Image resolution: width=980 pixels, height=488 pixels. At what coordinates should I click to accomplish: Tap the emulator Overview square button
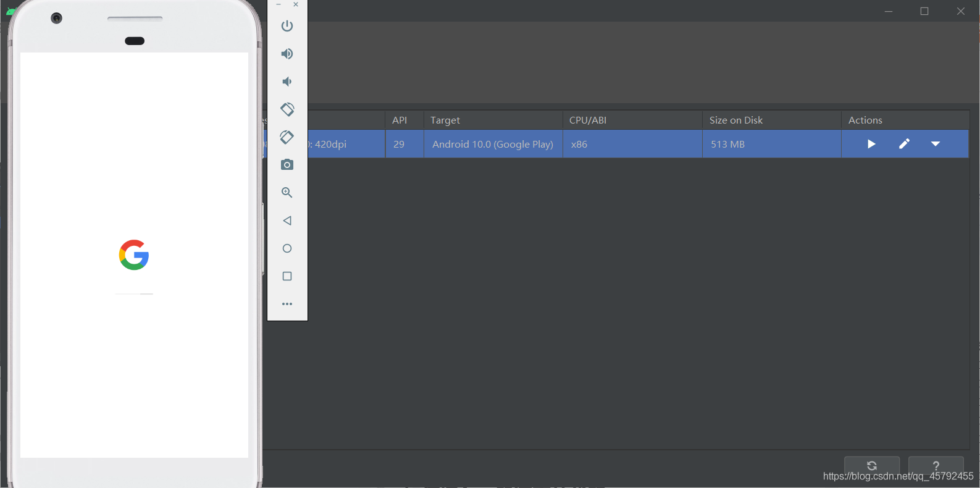click(287, 276)
